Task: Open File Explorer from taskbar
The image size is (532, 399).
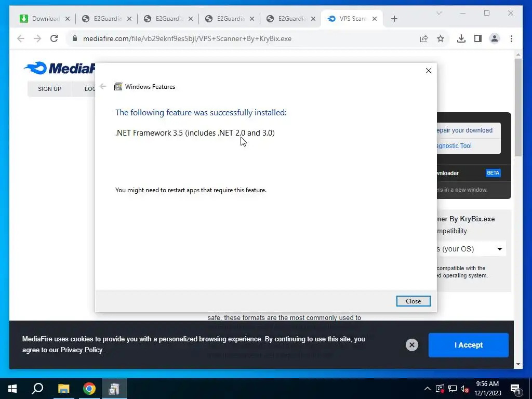Action: pyautogui.click(x=63, y=389)
